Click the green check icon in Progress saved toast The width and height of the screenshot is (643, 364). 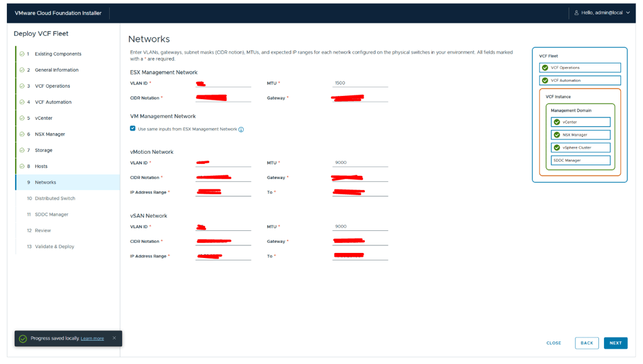click(x=23, y=339)
